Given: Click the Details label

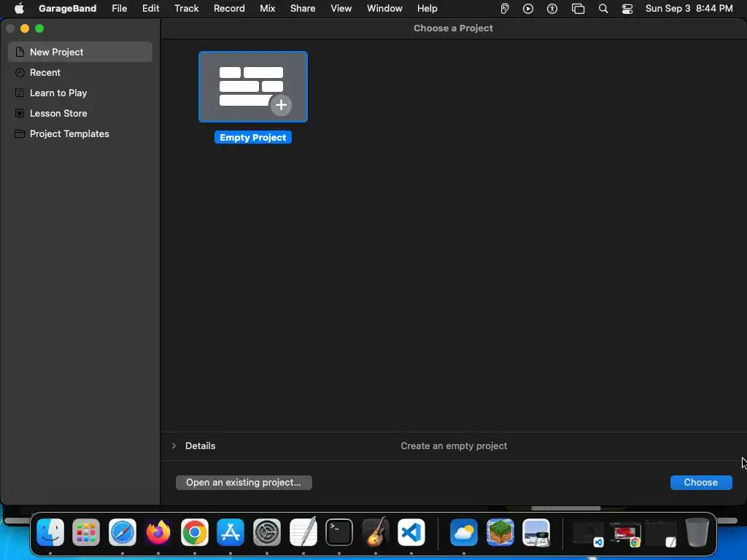Looking at the screenshot, I should click(x=200, y=446).
